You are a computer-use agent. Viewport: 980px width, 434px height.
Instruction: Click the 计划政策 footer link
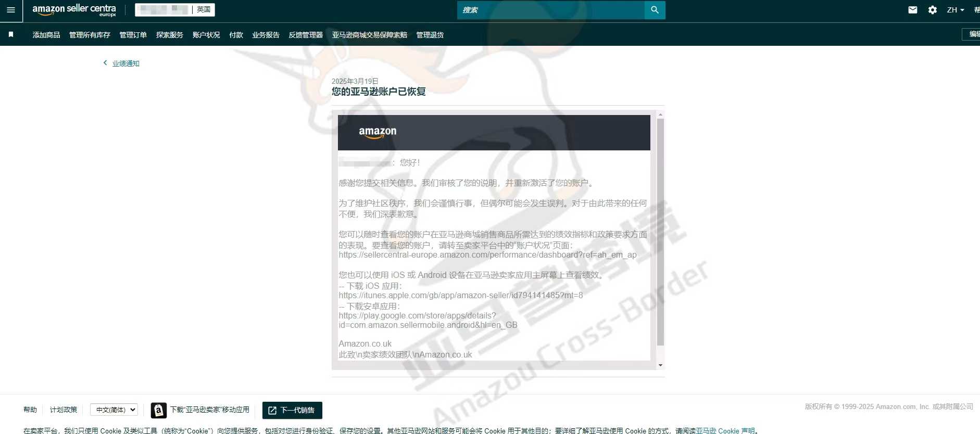click(x=64, y=410)
